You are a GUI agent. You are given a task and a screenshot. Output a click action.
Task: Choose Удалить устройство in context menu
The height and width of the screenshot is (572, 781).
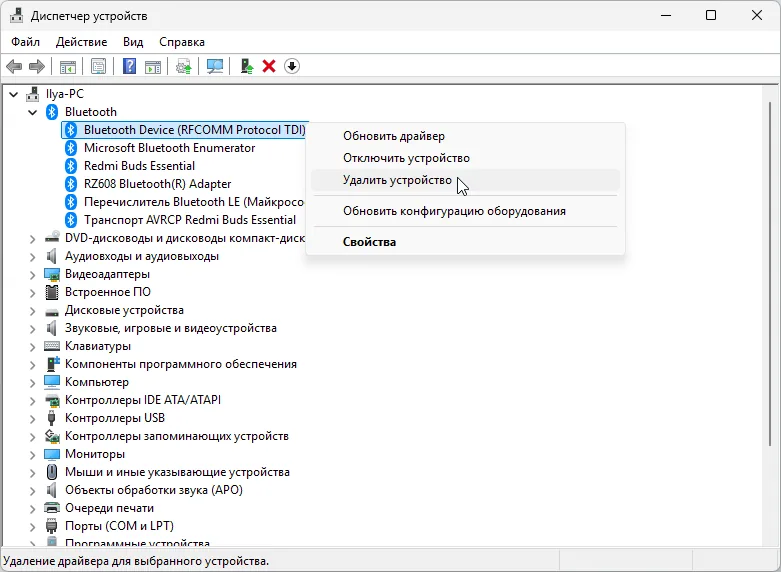tap(465, 180)
